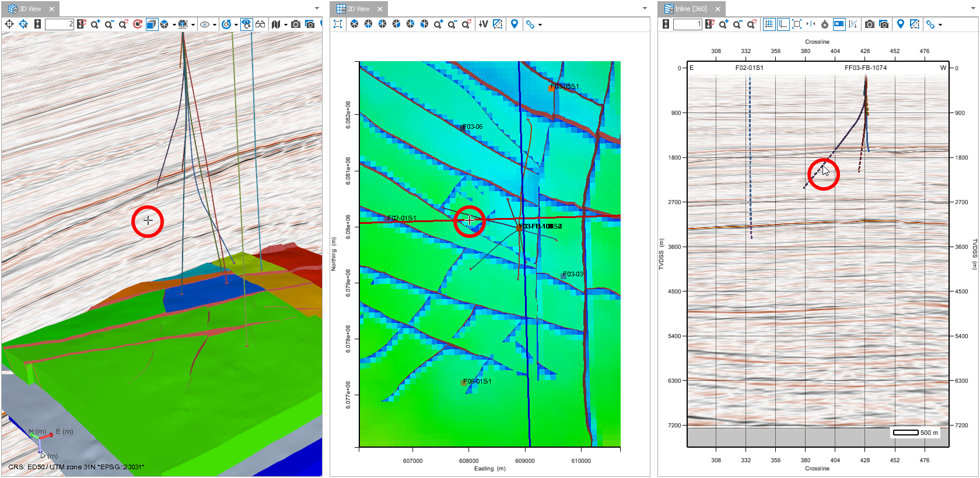The height and width of the screenshot is (478, 980).
Task: Open the eye visibility dropdown in 3D View
Action: click(215, 25)
